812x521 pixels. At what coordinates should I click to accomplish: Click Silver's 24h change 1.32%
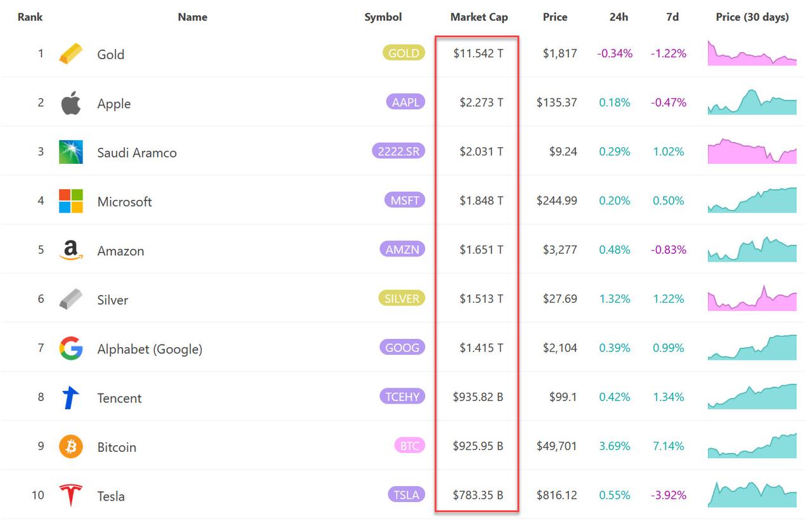pos(615,298)
